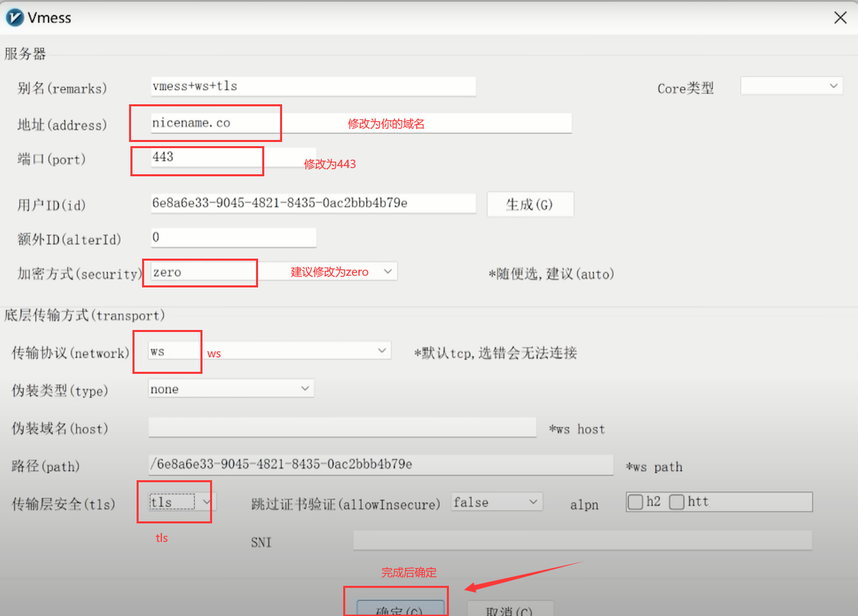Open the 传输层安全 tls dropdown
Screen dimensions: 858x616
[x=206, y=502]
